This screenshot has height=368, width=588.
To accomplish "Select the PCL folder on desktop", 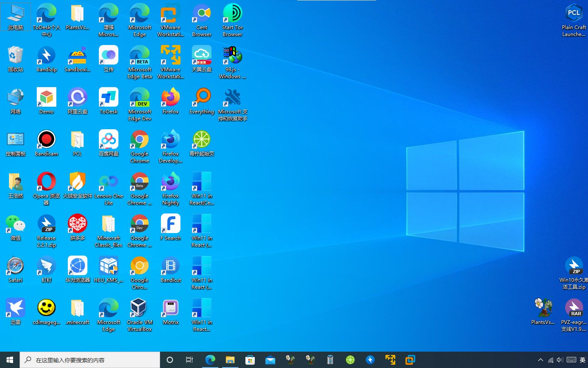I will point(78,144).
